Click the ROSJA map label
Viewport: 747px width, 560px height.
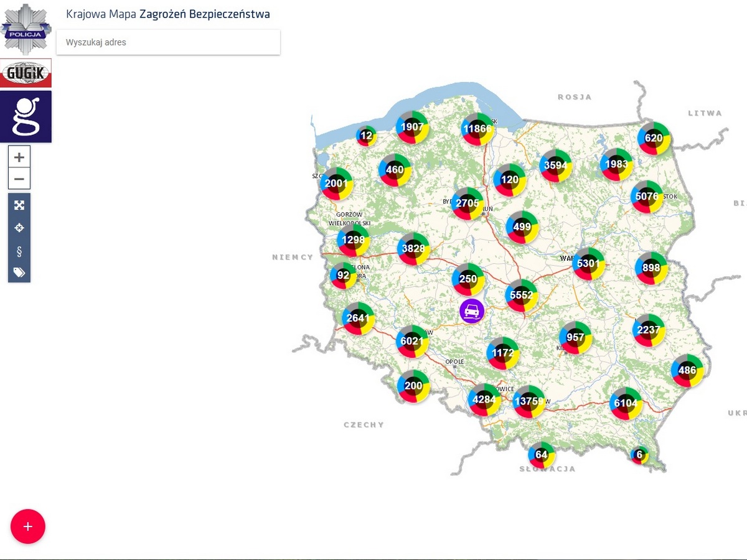pyautogui.click(x=575, y=97)
